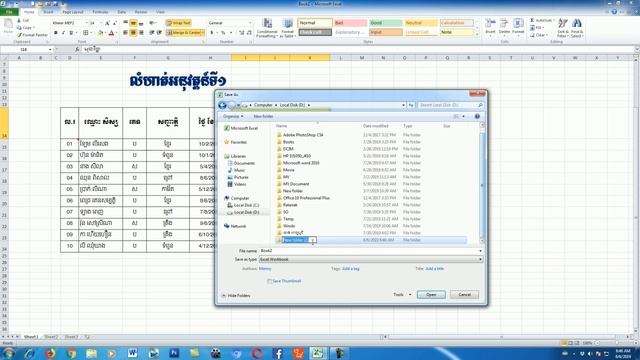Switch to Insert ribbon tab

pos(48,12)
